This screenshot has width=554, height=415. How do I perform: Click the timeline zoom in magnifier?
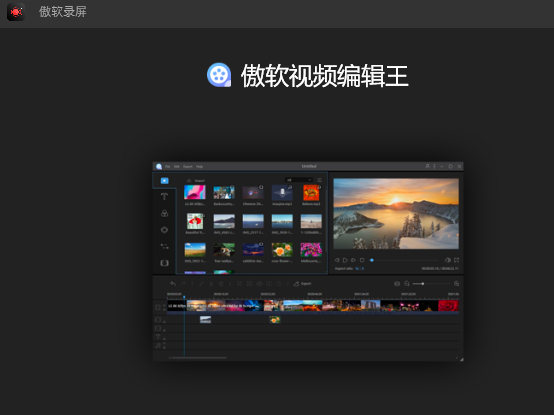coord(456,284)
